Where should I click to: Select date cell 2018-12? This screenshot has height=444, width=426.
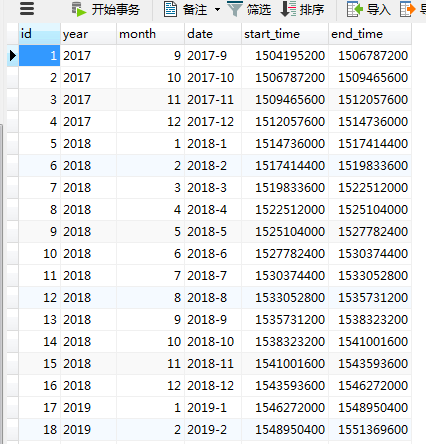(x=213, y=386)
